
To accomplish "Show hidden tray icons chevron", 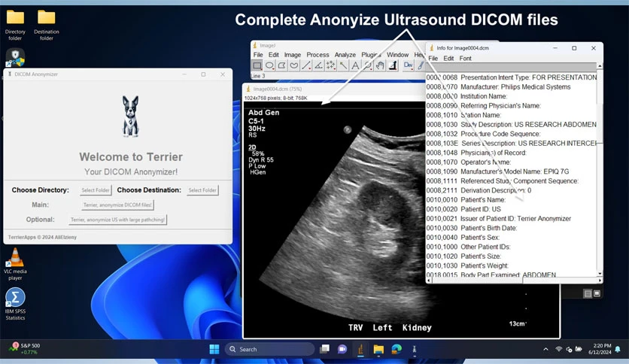I will [545, 349].
